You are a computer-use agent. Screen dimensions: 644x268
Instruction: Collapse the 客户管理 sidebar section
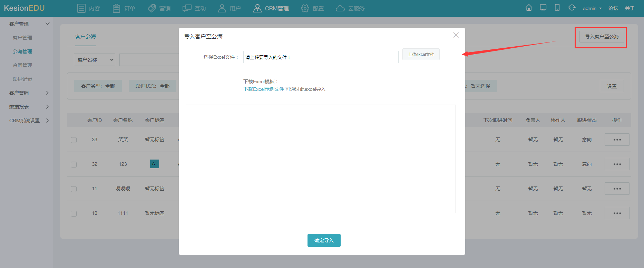(x=48, y=23)
